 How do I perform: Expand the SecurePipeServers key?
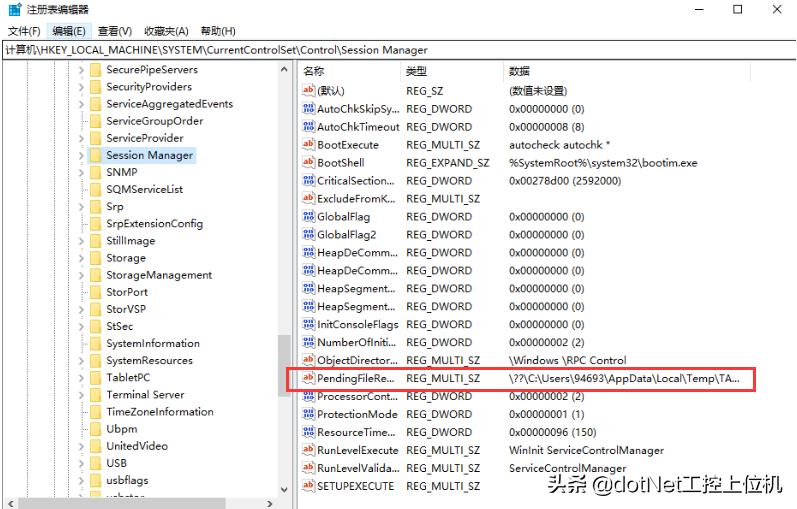(x=81, y=70)
